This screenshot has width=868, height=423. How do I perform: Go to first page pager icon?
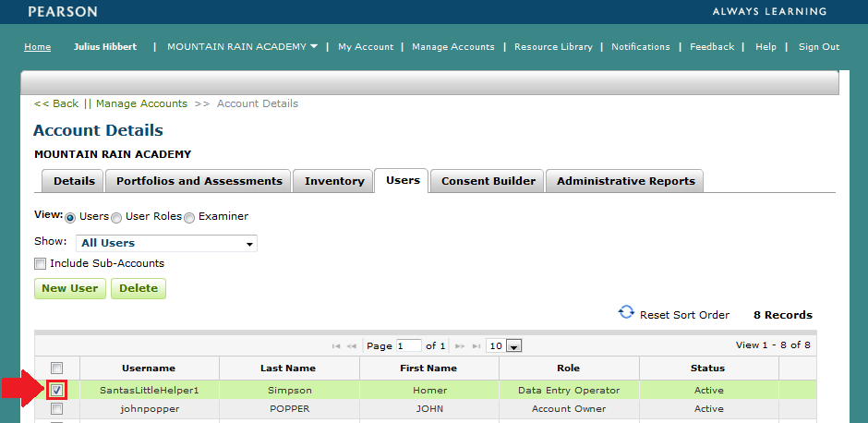click(335, 346)
